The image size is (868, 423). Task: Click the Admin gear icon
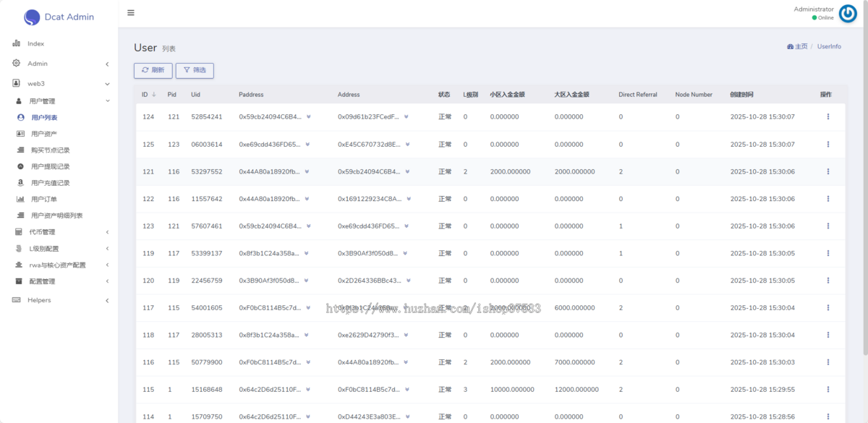16,63
